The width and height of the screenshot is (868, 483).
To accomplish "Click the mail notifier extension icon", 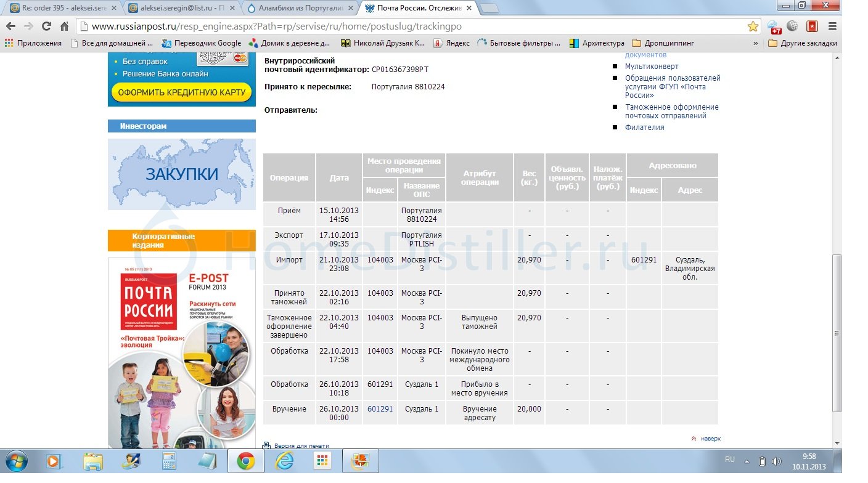I will (774, 27).
